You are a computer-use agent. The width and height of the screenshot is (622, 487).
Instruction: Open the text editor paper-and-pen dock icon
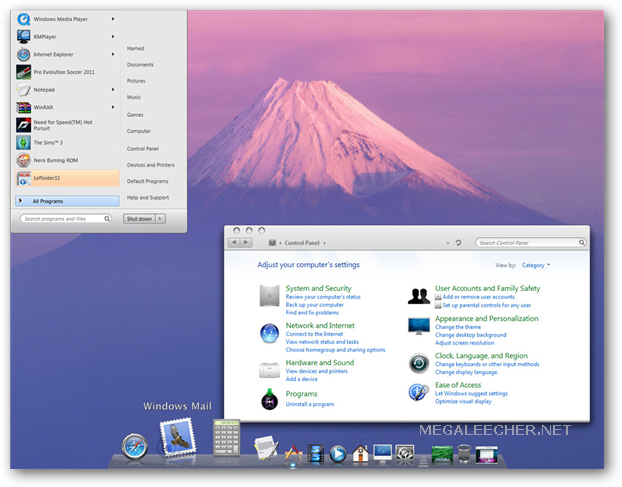point(265,448)
